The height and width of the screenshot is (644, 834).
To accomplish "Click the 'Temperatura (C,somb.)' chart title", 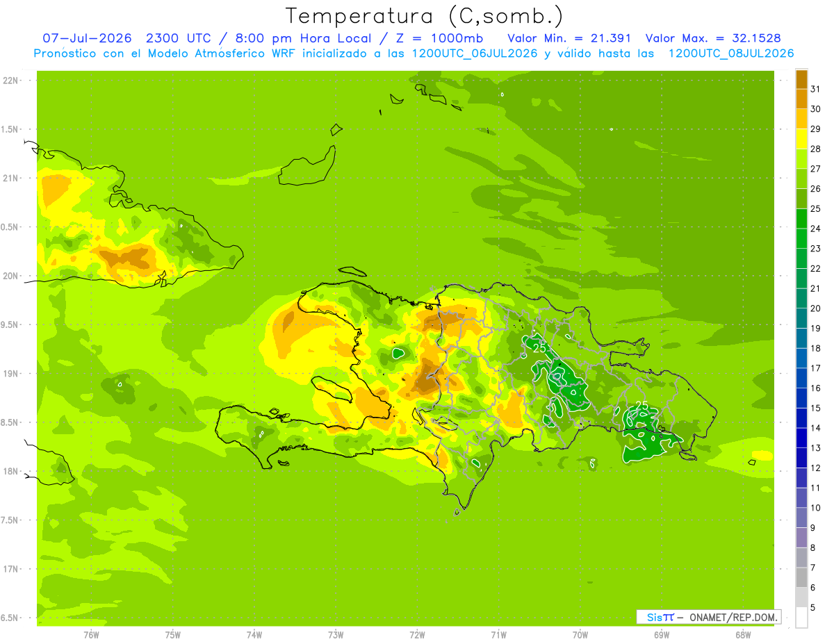I will pos(424,17).
